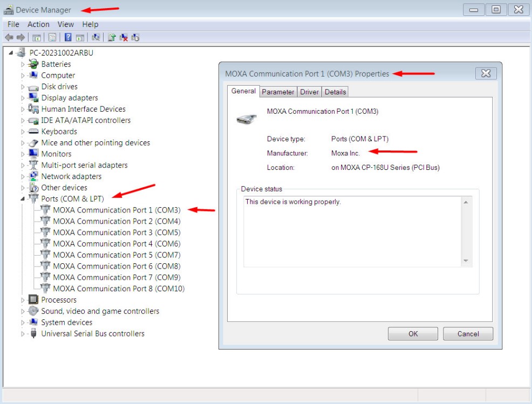Image resolution: width=532 pixels, height=404 pixels.
Task: Click Cancel in the Properties dialog
Action: (x=468, y=334)
